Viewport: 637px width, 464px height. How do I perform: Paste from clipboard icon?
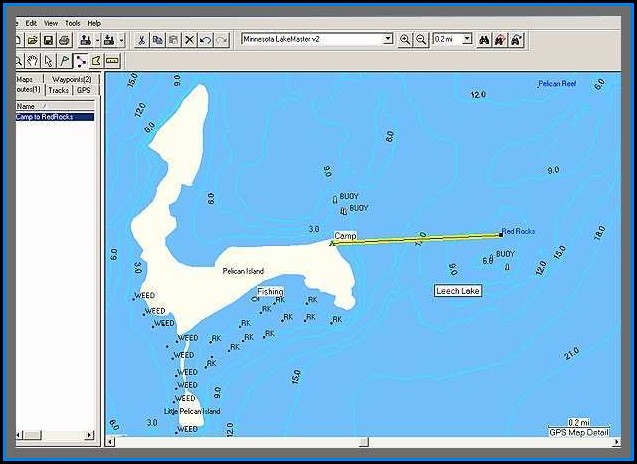(x=173, y=40)
